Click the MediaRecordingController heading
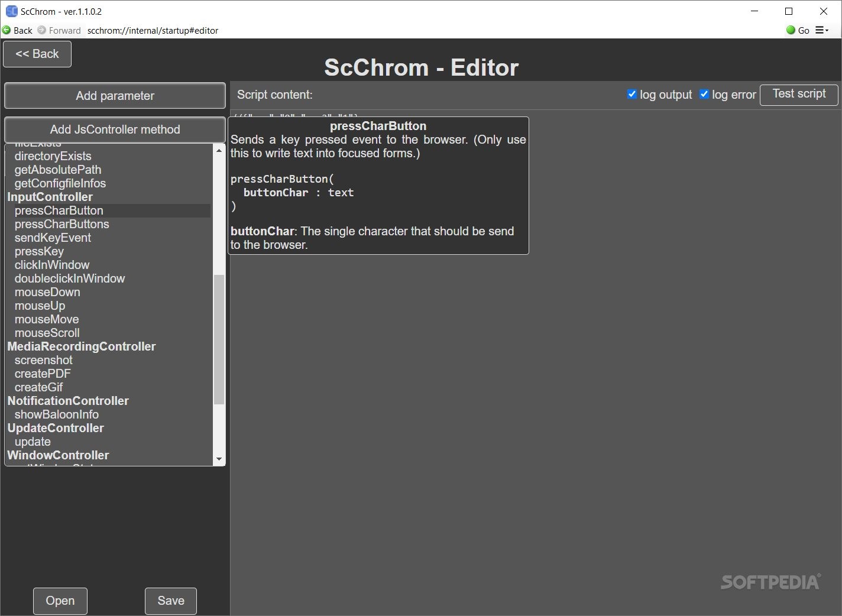Viewport: 842px width, 616px height. point(82,346)
